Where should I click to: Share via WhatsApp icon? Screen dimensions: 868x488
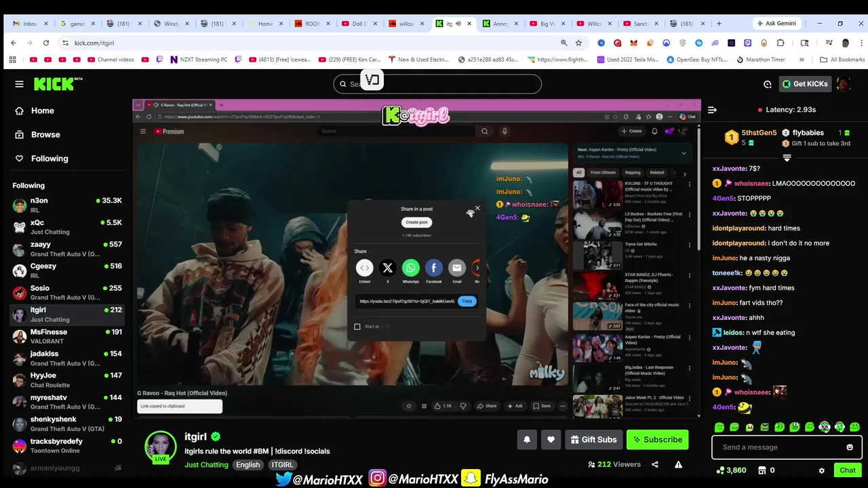click(410, 268)
